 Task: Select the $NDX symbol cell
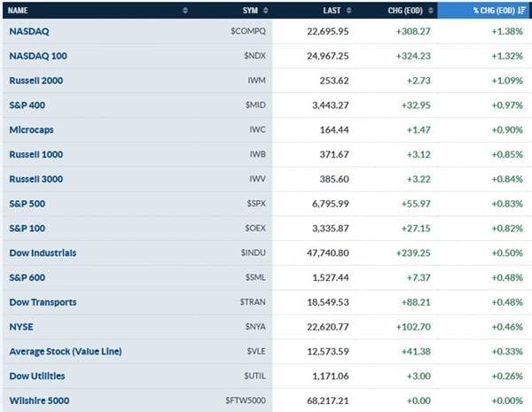click(x=254, y=56)
